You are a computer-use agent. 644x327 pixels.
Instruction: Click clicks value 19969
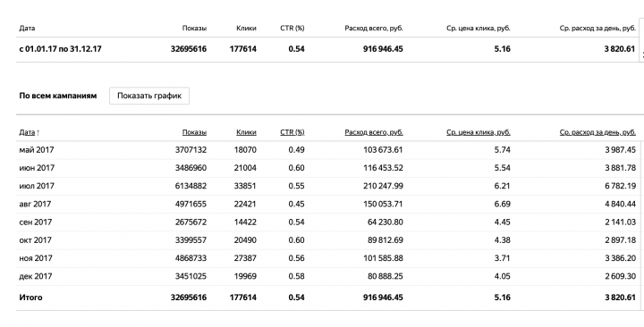pyautogui.click(x=245, y=276)
